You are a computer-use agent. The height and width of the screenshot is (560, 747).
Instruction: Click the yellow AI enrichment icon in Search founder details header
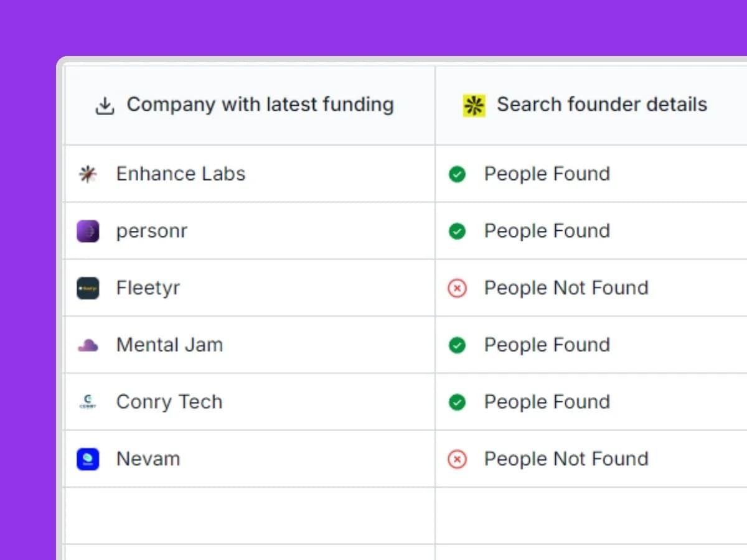474,105
